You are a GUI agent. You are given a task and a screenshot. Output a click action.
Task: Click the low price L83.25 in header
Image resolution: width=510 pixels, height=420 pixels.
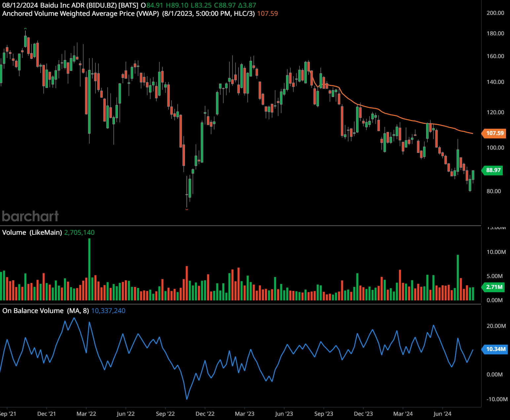(201, 5)
